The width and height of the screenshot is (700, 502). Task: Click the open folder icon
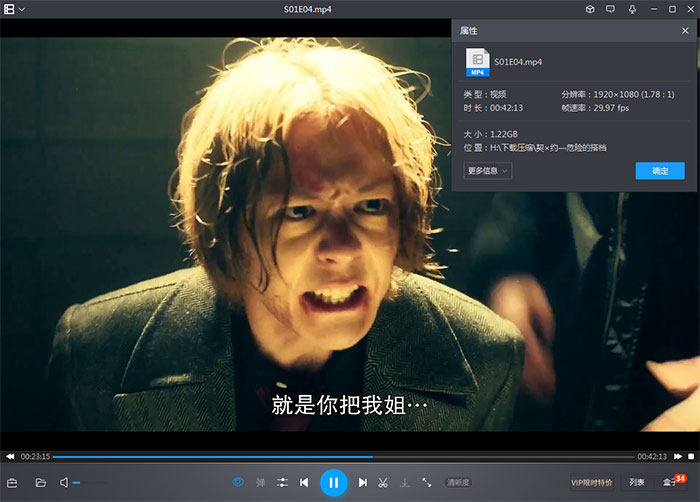click(41, 483)
